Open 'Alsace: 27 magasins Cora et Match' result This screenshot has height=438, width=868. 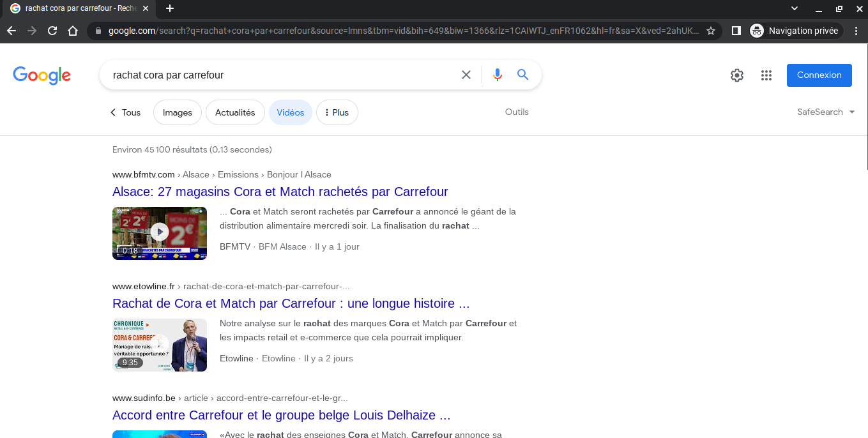[280, 192]
